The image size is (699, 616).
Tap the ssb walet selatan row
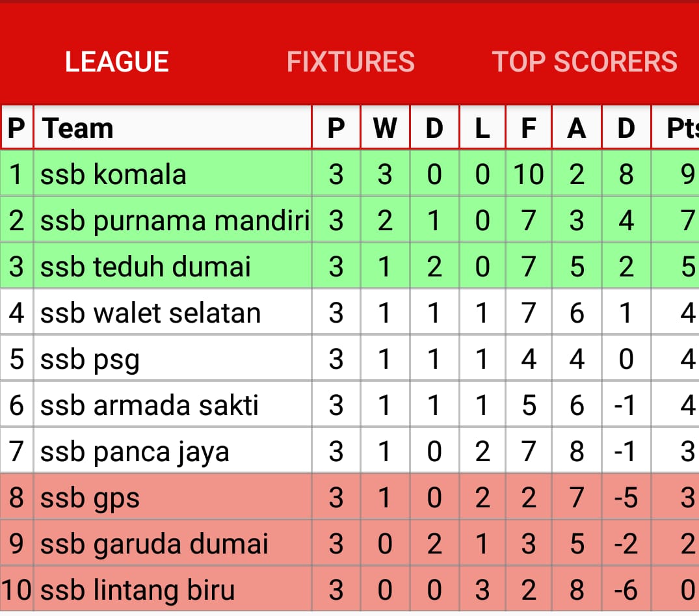(x=150, y=314)
